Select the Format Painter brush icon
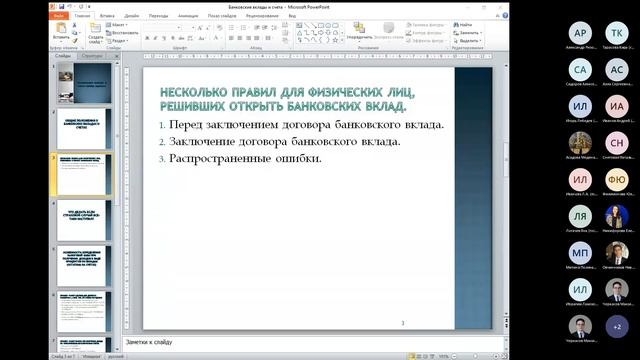 (75, 40)
